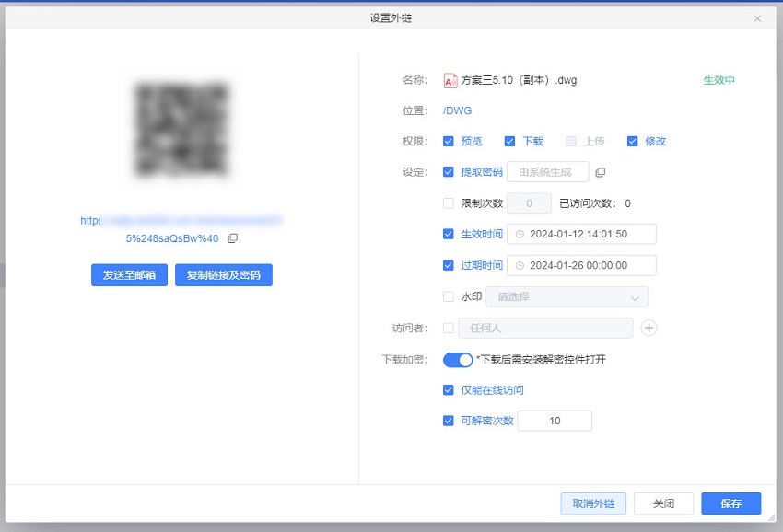The width and height of the screenshot is (783, 532).
Task: Click the 取消外链 button
Action: click(593, 503)
